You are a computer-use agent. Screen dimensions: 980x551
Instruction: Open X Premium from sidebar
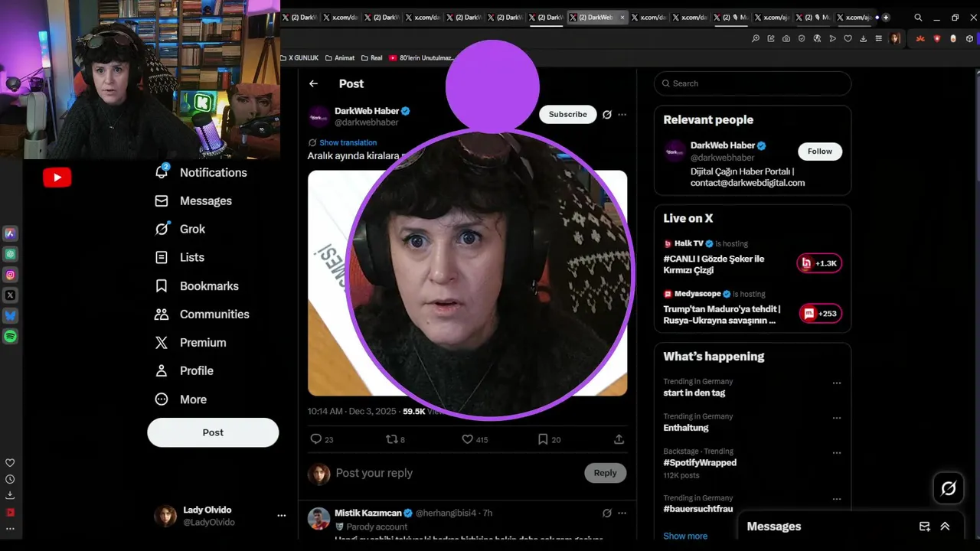coord(191,342)
